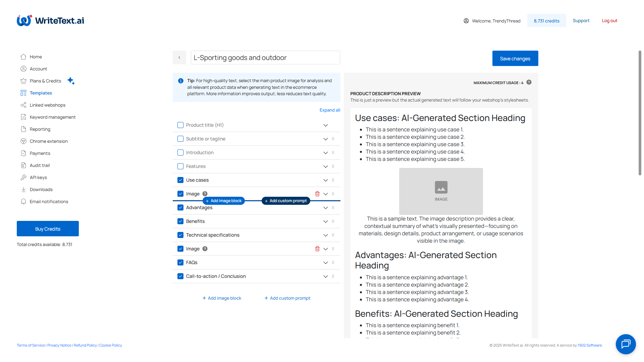Click Log out in the top navigation
The image size is (644, 362).
point(609,20)
